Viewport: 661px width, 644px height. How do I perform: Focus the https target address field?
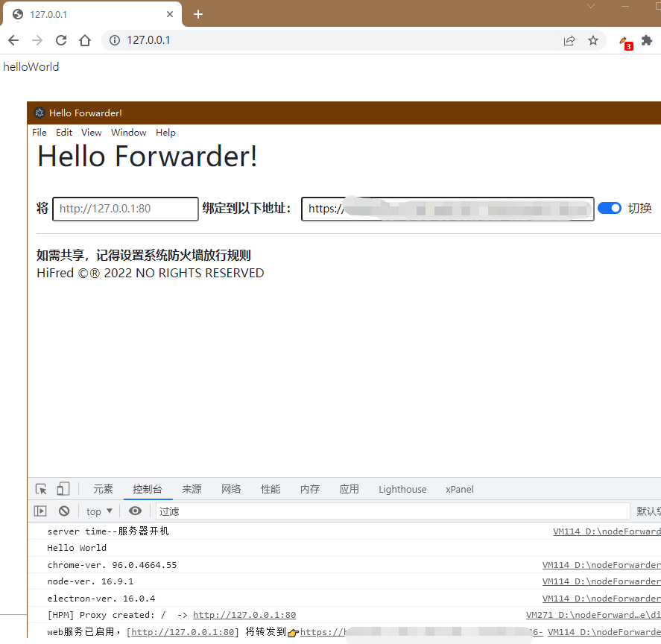(447, 209)
